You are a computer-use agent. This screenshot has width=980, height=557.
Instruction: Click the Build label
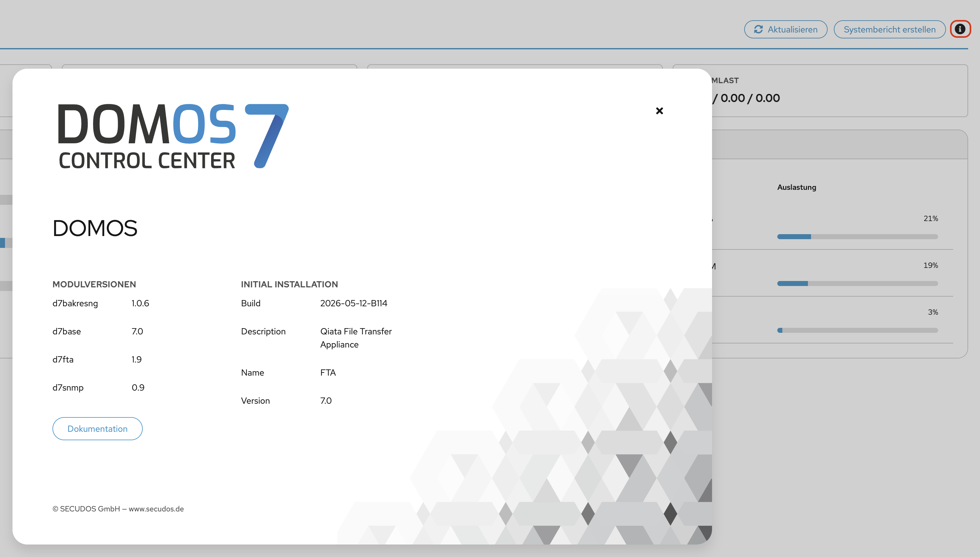point(251,303)
